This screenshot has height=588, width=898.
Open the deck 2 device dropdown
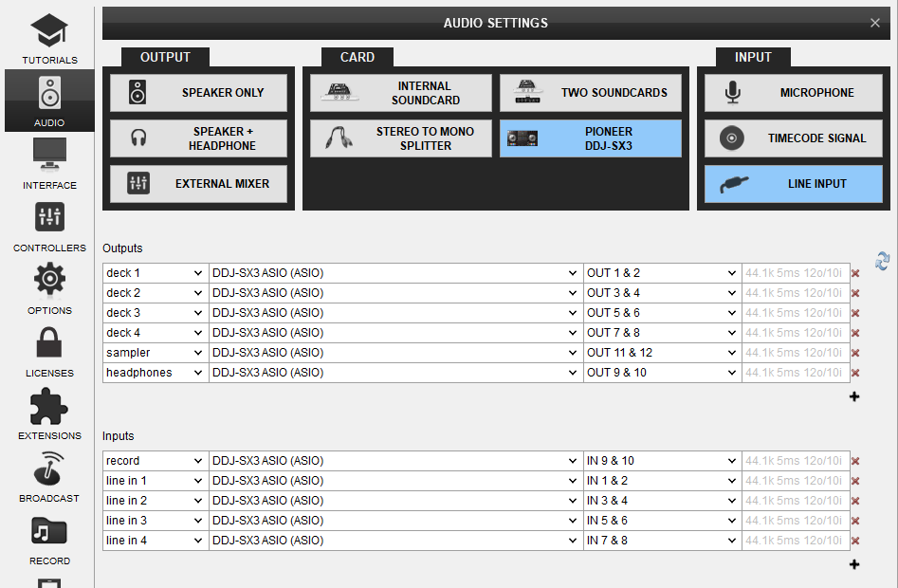point(395,293)
